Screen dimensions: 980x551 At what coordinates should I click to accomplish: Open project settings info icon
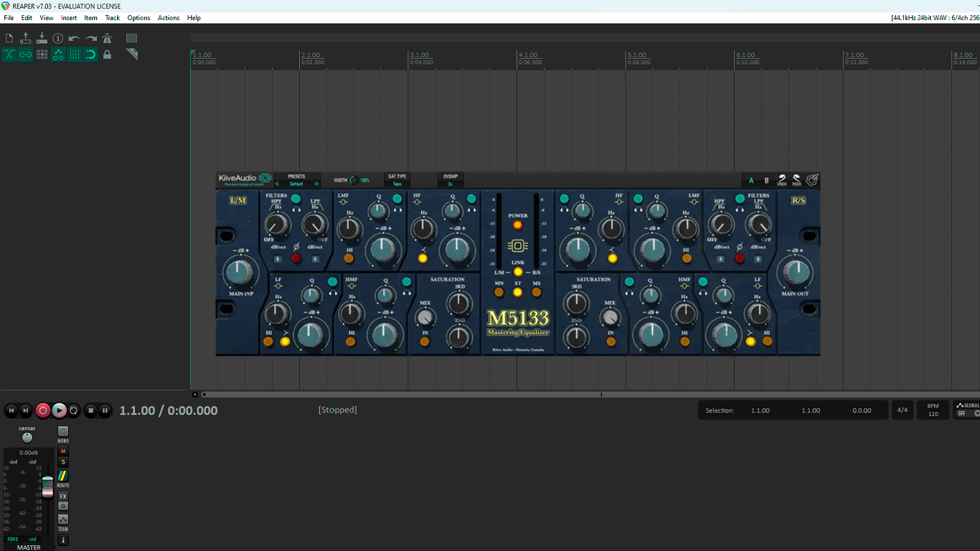click(58, 38)
